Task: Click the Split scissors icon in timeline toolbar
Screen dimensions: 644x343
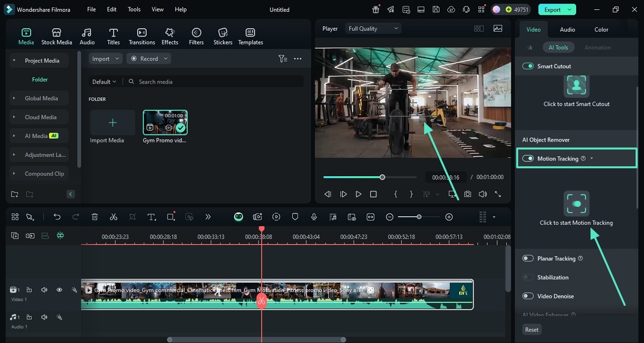Action: click(x=113, y=217)
